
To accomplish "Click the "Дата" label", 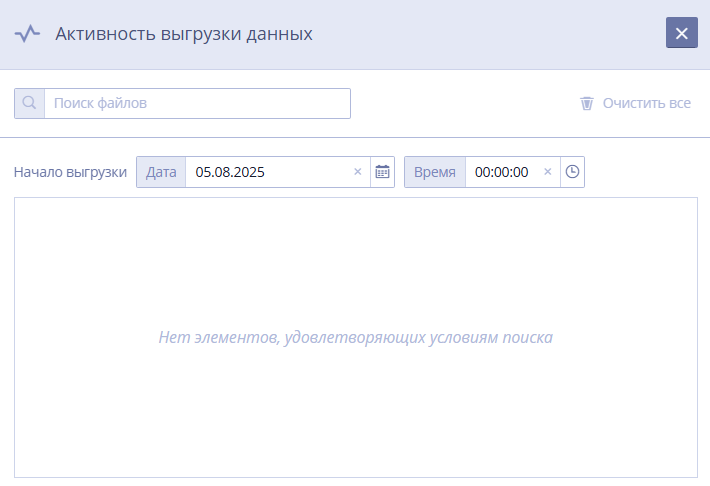I will (161, 172).
